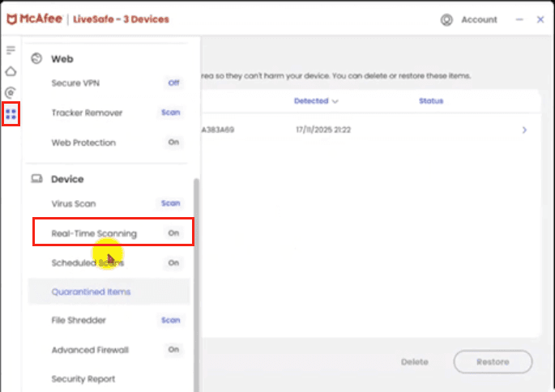
Task: Toggle Secure VPN Off status
Action: [173, 83]
